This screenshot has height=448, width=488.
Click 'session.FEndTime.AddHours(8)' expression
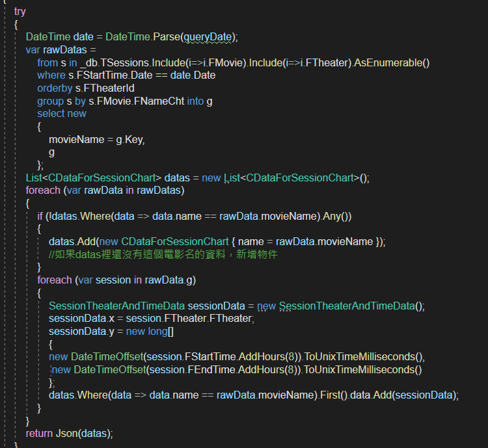point(222,370)
